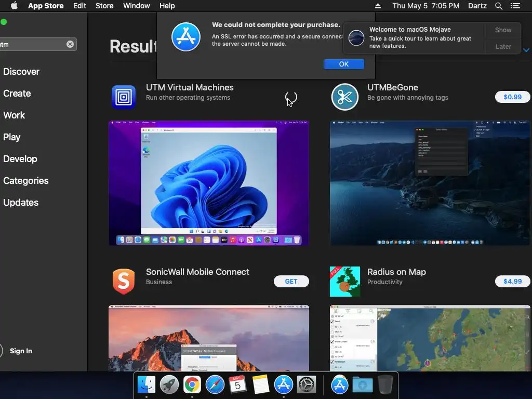
Task: Click the UTMBeGone scissors icon
Action: pos(345,97)
